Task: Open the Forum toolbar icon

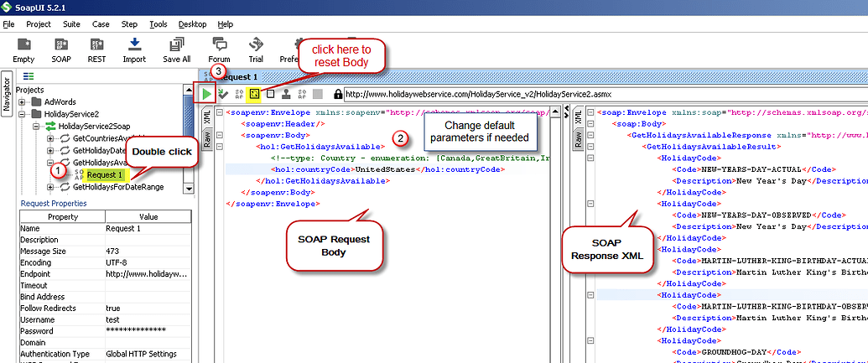Action: click(219, 44)
